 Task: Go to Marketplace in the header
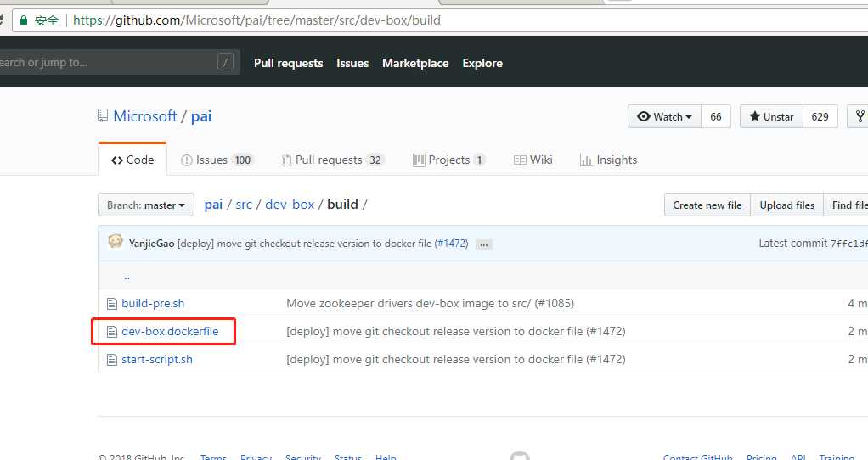[415, 63]
